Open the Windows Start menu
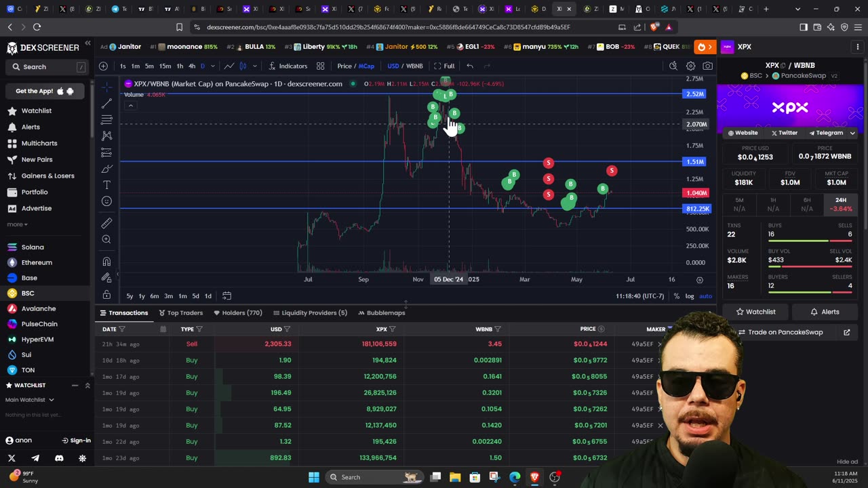 (x=314, y=477)
